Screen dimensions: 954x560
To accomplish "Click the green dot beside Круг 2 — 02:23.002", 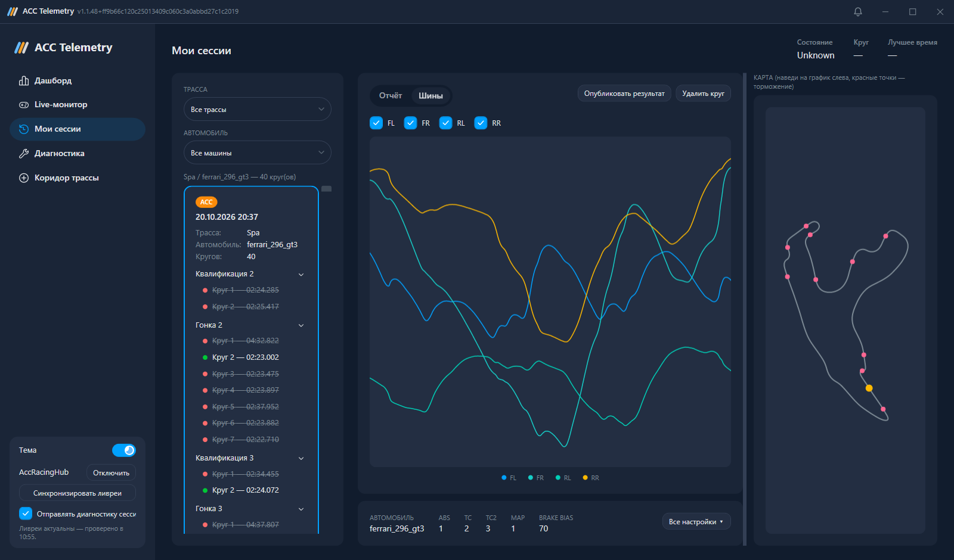I will [x=205, y=357].
